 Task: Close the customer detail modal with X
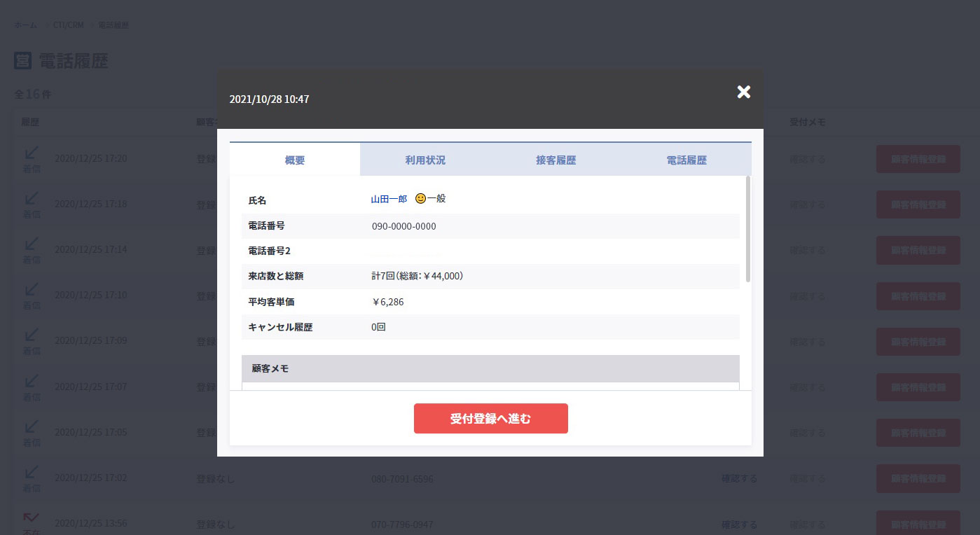point(743,92)
